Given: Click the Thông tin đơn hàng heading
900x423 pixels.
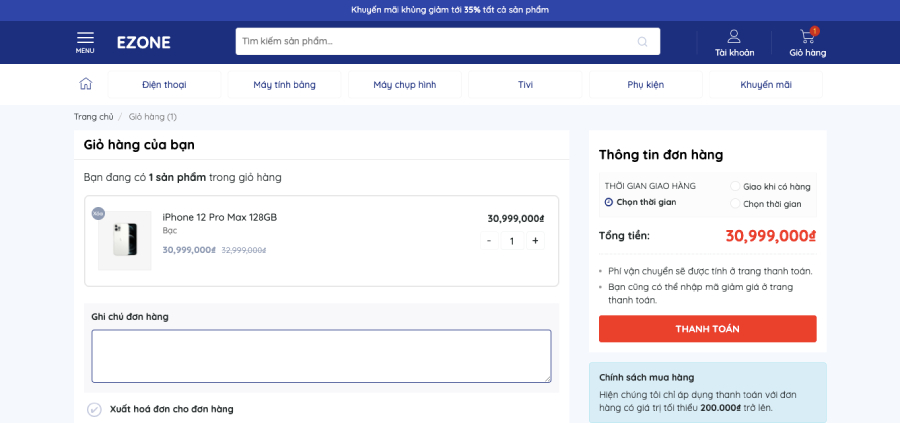Looking at the screenshot, I should click(661, 154).
